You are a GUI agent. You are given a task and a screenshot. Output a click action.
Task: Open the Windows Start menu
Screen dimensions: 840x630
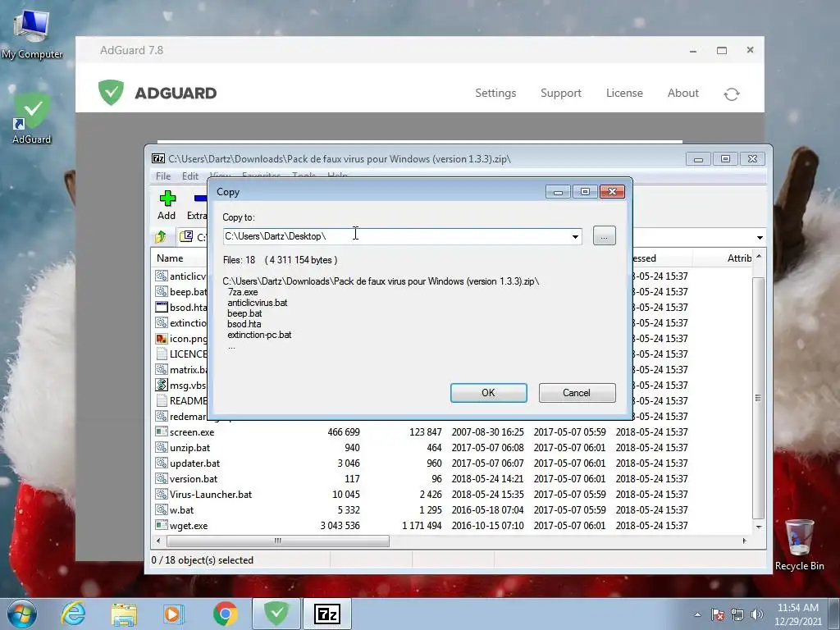click(22, 614)
